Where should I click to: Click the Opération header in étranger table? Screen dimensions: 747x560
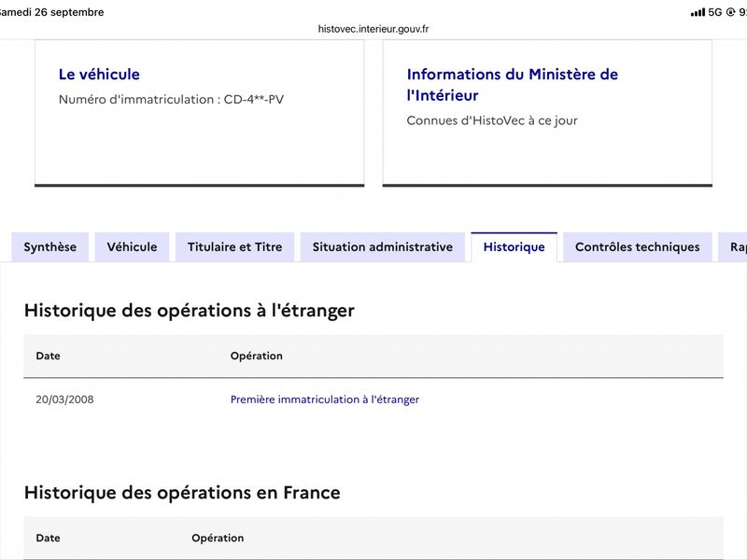(256, 356)
